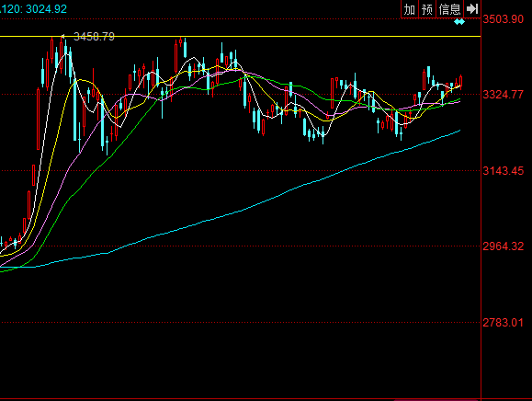Click the 预 button in top toolbar

pyautogui.click(x=427, y=9)
